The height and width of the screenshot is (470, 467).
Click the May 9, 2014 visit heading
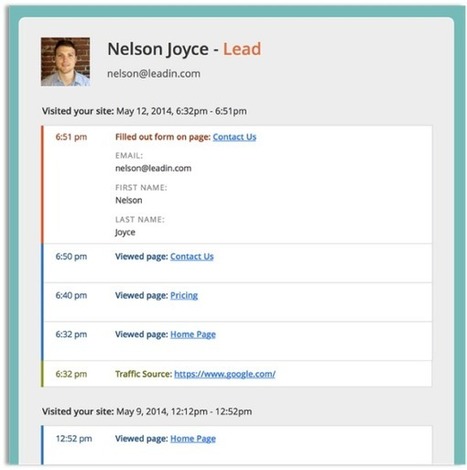pyautogui.click(x=147, y=411)
